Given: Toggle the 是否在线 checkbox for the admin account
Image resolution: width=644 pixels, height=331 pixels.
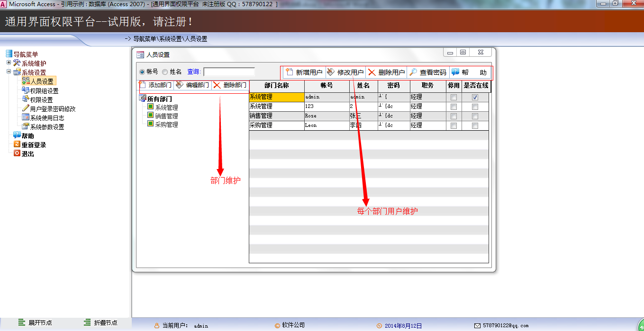Looking at the screenshot, I should tap(475, 97).
